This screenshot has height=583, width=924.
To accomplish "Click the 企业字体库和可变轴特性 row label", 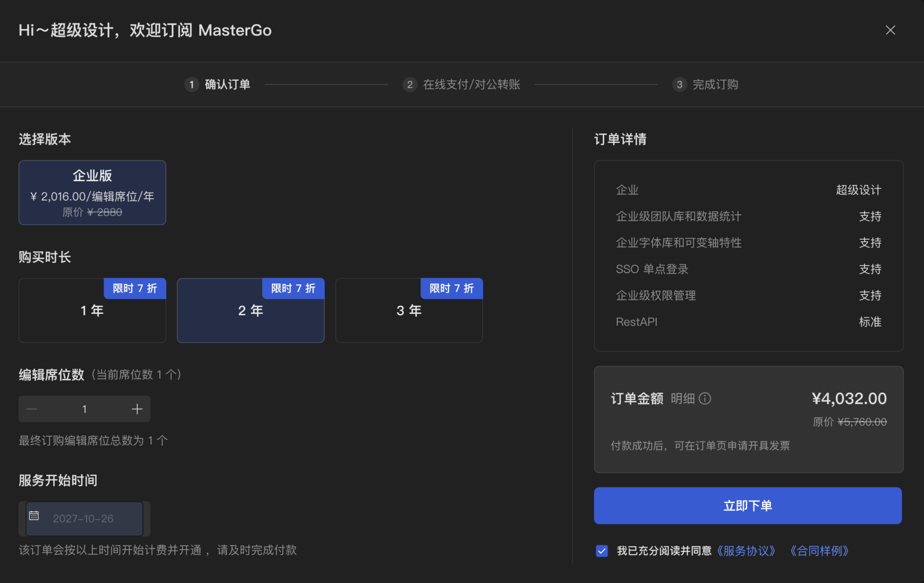I will 679,242.
